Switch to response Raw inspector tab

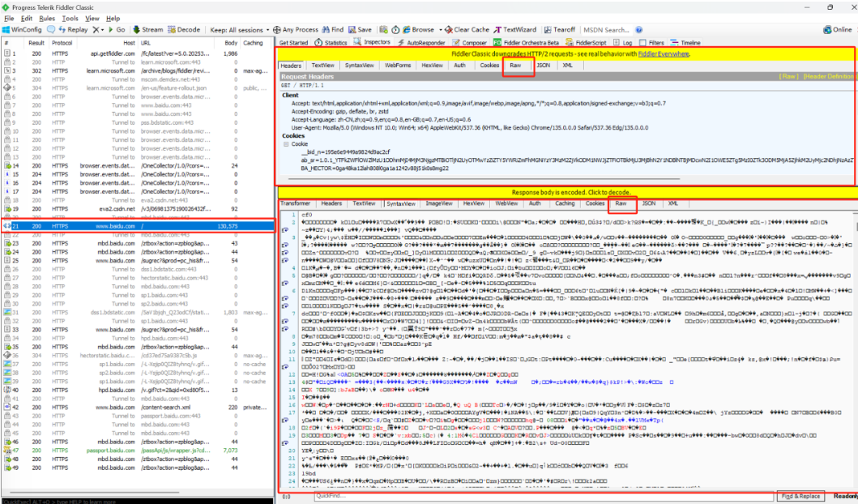point(621,203)
